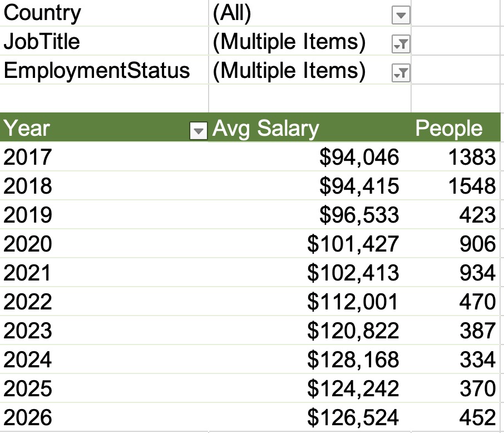
Task: Open the Year column sort dropdown
Action: [198, 131]
